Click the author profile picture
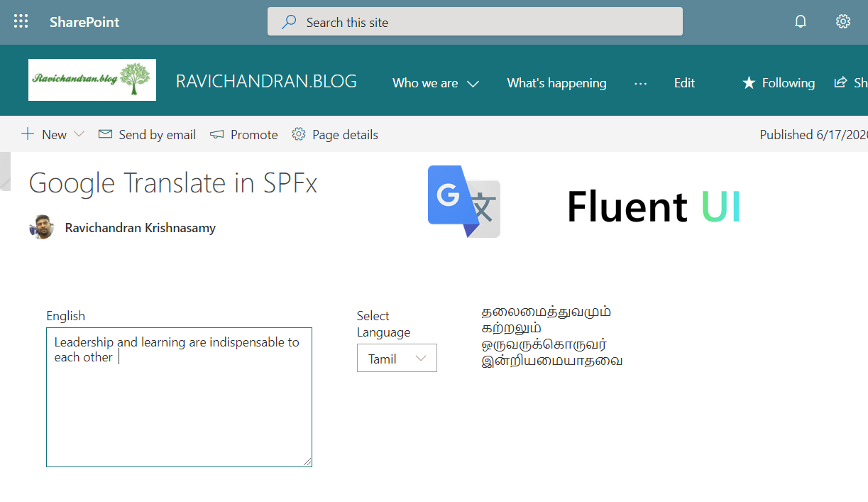The width and height of the screenshot is (868, 502). pyautogui.click(x=41, y=228)
